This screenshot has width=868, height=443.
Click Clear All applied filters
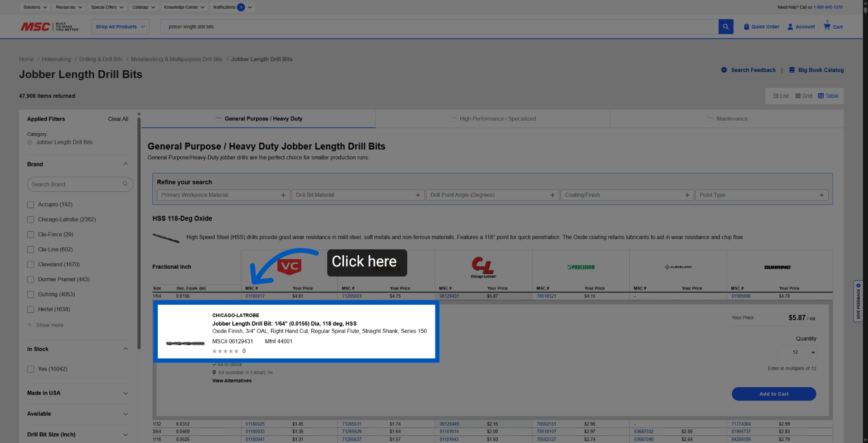pos(118,119)
